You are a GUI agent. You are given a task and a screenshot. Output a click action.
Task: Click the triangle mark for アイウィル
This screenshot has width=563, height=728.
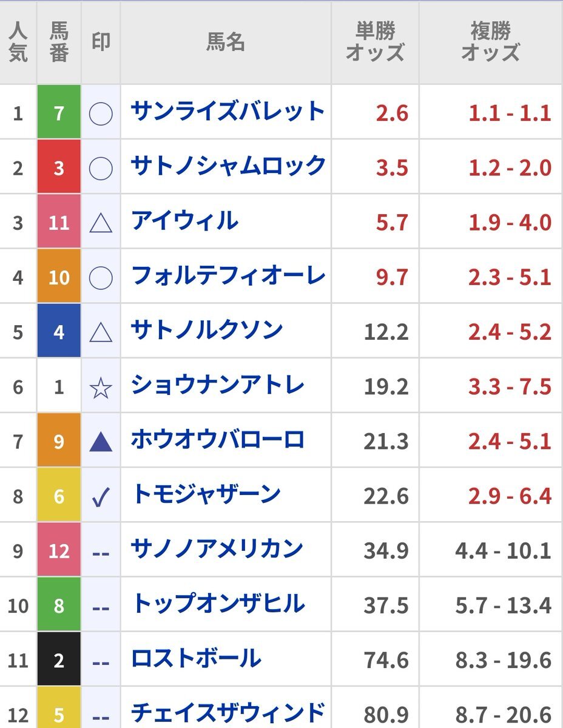(x=101, y=223)
